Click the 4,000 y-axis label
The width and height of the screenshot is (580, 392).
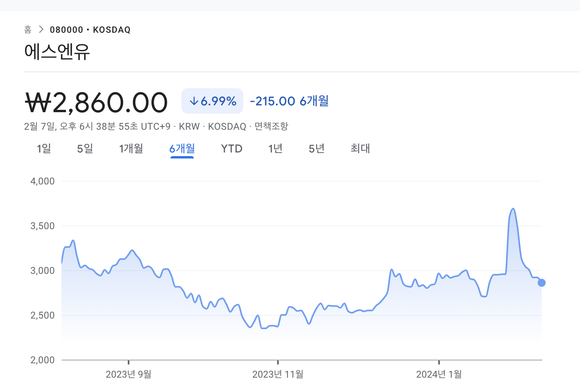click(x=42, y=181)
